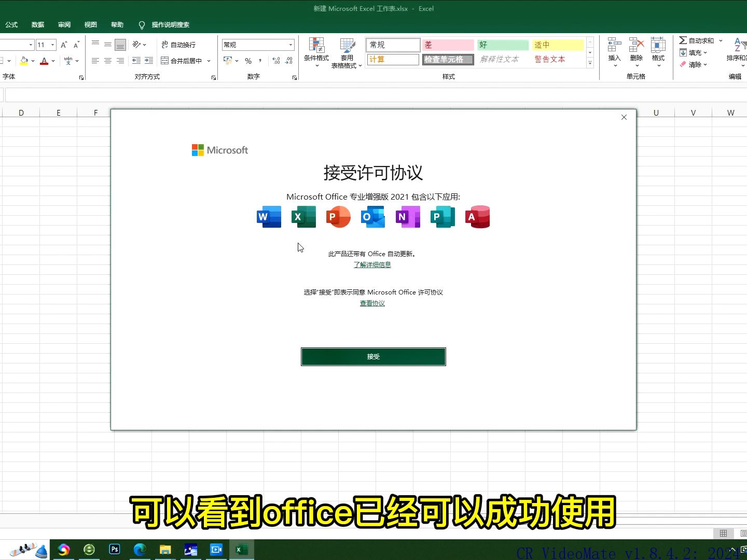This screenshot has width=747, height=560.
Task: Click the decrease decimal icon
Action: (x=289, y=61)
